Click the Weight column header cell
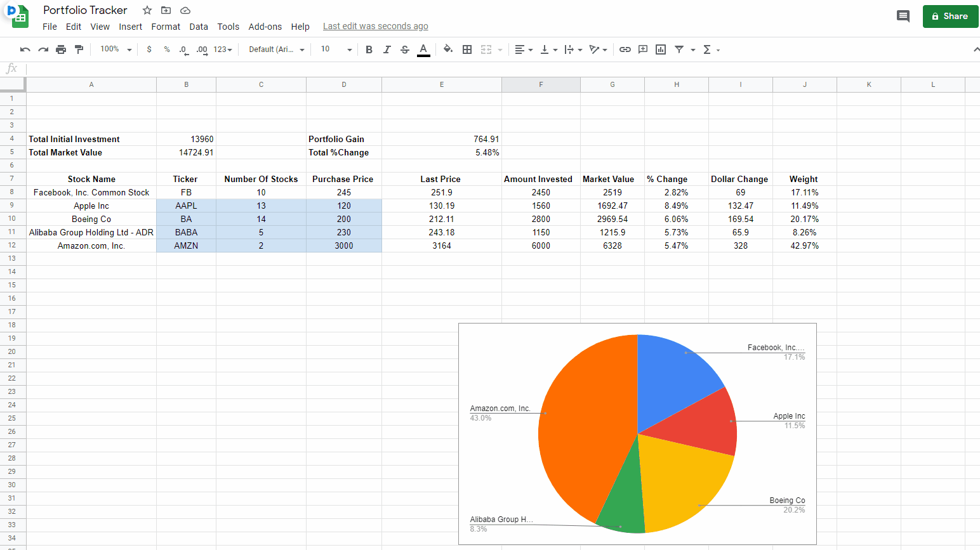 [804, 179]
